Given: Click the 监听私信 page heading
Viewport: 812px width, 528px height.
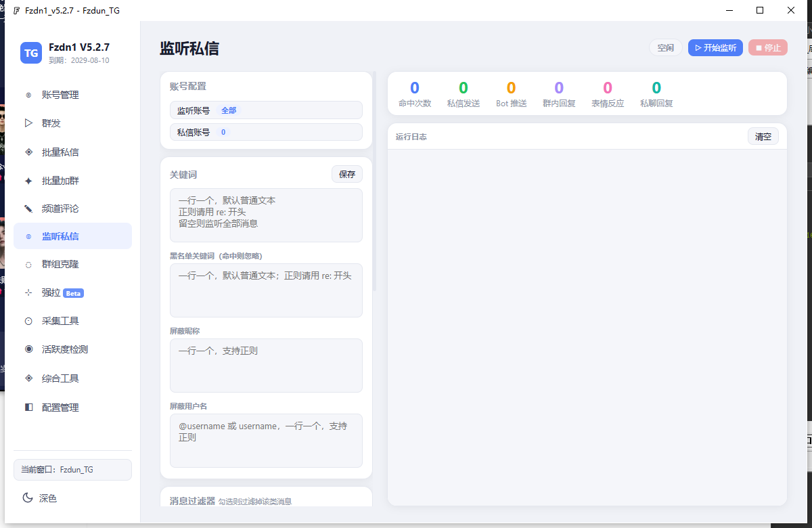Looking at the screenshot, I should tap(189, 49).
